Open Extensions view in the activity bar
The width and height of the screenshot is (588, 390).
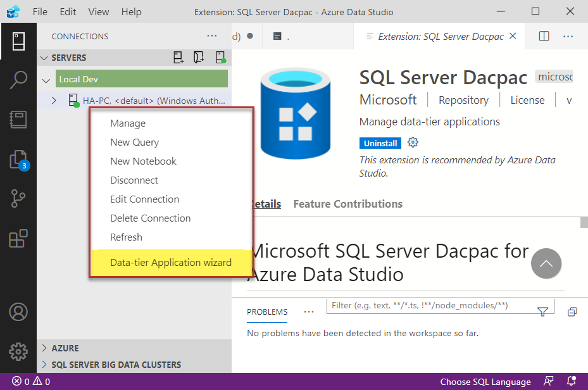pyautogui.click(x=18, y=239)
